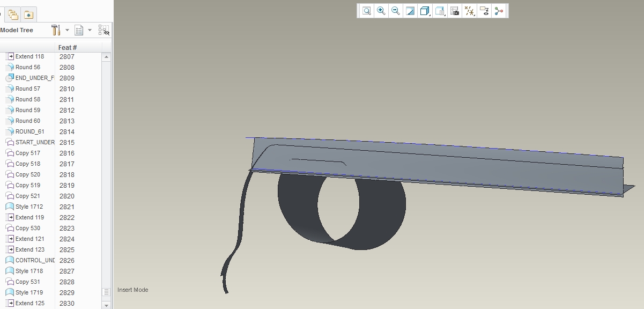The height and width of the screenshot is (309, 644).
Task: Select Round 57 in the tree
Action: click(x=27, y=89)
